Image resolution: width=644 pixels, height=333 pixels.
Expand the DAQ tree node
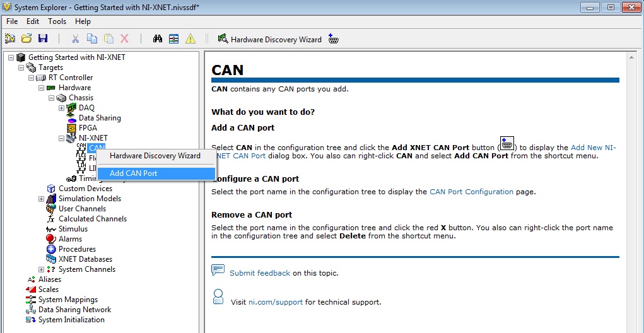(62, 108)
